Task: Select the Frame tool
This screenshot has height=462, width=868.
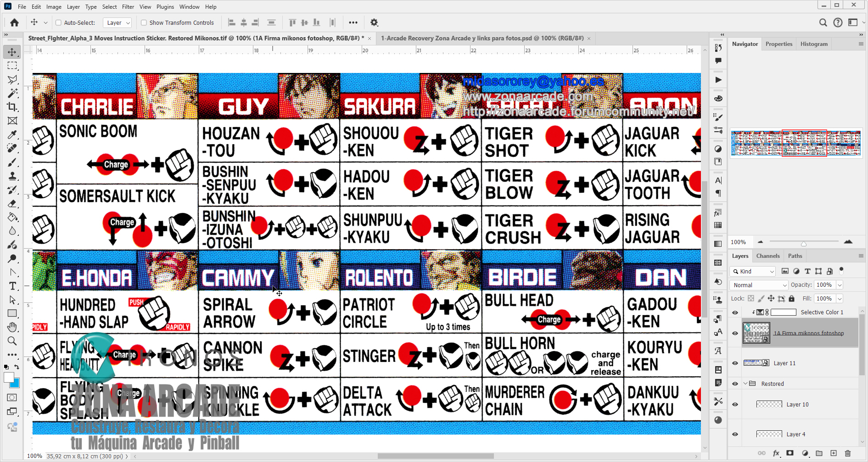Action: point(12,121)
